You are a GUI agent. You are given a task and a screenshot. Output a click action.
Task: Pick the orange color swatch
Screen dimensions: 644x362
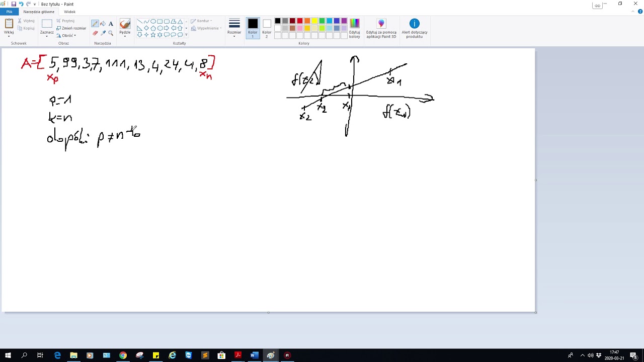click(307, 21)
